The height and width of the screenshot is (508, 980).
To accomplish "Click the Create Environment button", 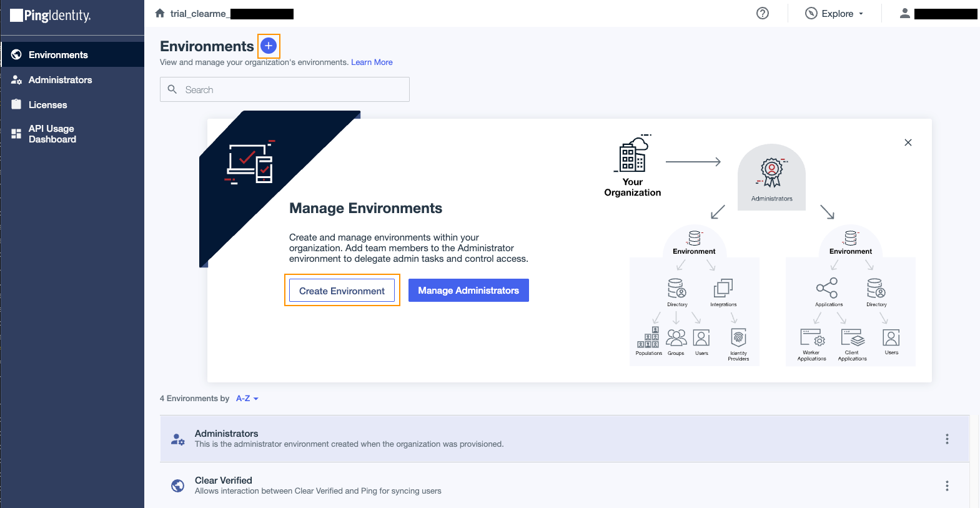I will pos(342,291).
